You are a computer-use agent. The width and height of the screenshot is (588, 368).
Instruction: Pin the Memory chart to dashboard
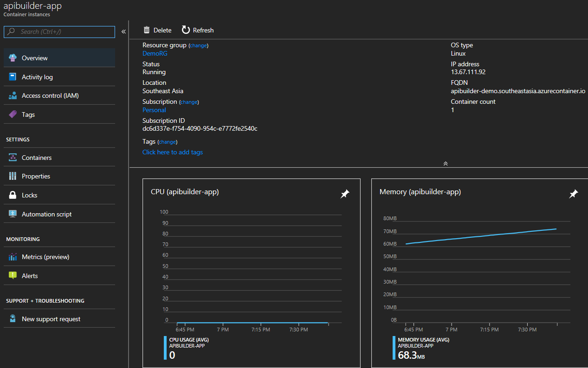(x=574, y=194)
